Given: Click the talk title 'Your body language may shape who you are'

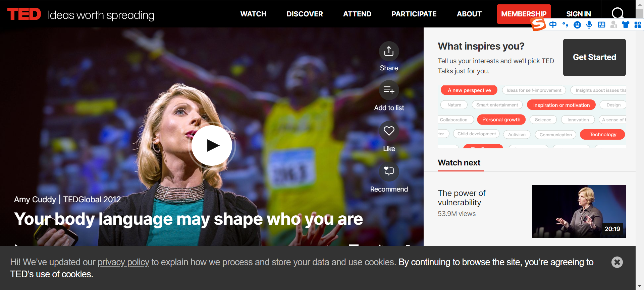Looking at the screenshot, I should coord(189,219).
